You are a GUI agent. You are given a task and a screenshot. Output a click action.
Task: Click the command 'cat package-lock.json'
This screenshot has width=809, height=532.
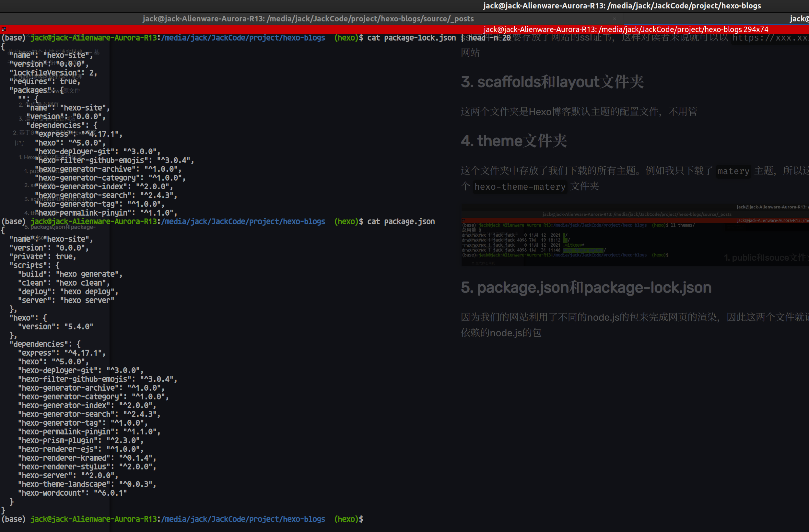click(411, 38)
